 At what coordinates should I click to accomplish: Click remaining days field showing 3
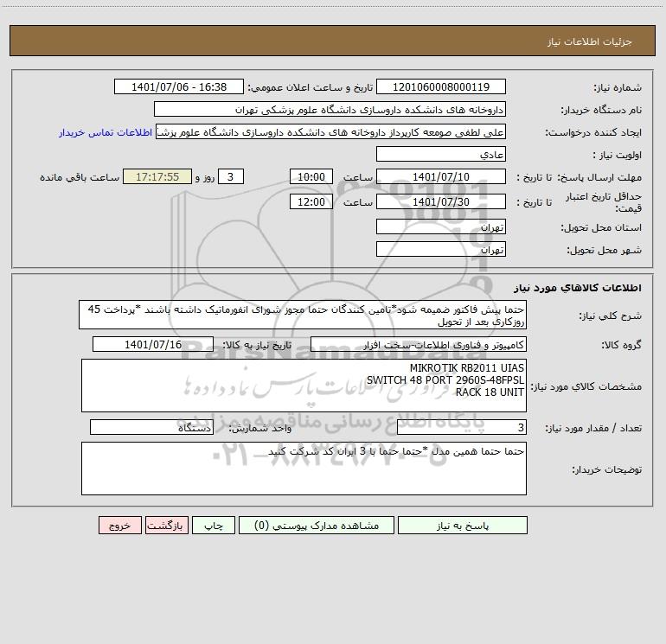coord(231,176)
